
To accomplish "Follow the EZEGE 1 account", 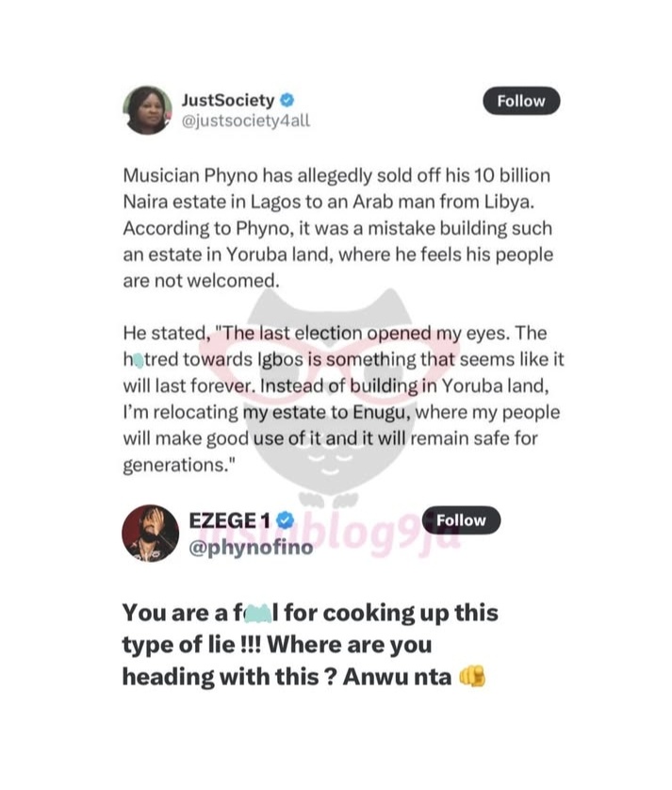I will 462,520.
